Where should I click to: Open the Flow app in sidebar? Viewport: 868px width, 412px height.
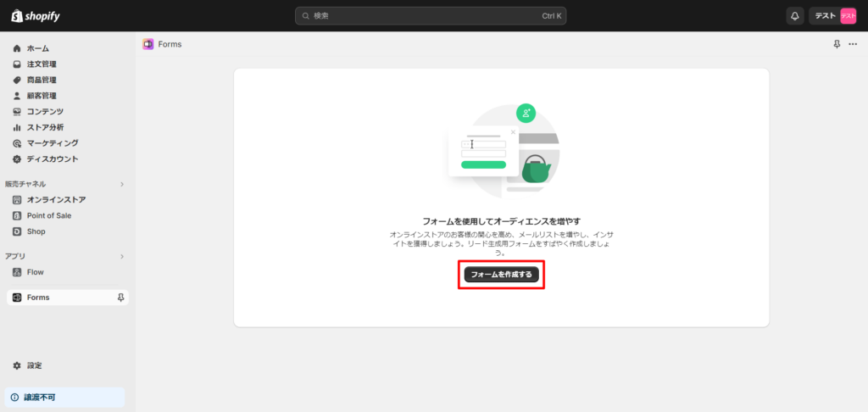[35, 272]
